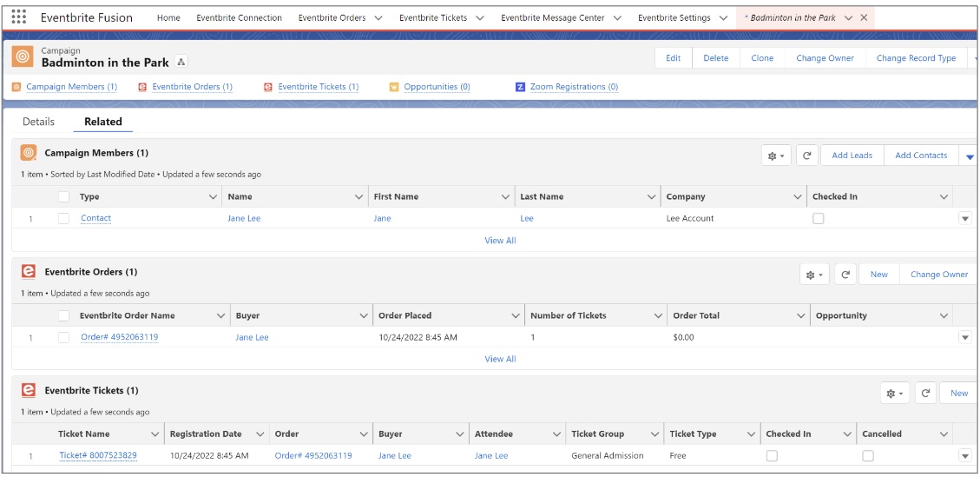Open row actions dropdown for the Contact member row
This screenshot has height=477, width=980.
964,219
